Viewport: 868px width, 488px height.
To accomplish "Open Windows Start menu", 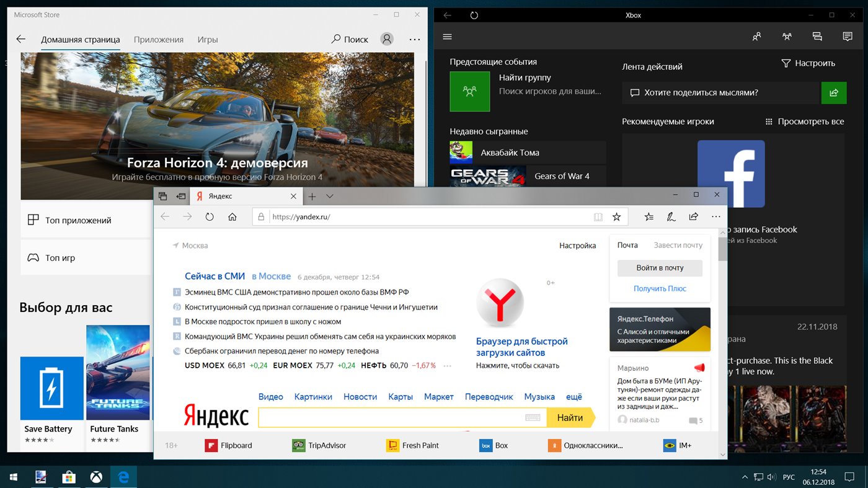I will pyautogui.click(x=14, y=477).
